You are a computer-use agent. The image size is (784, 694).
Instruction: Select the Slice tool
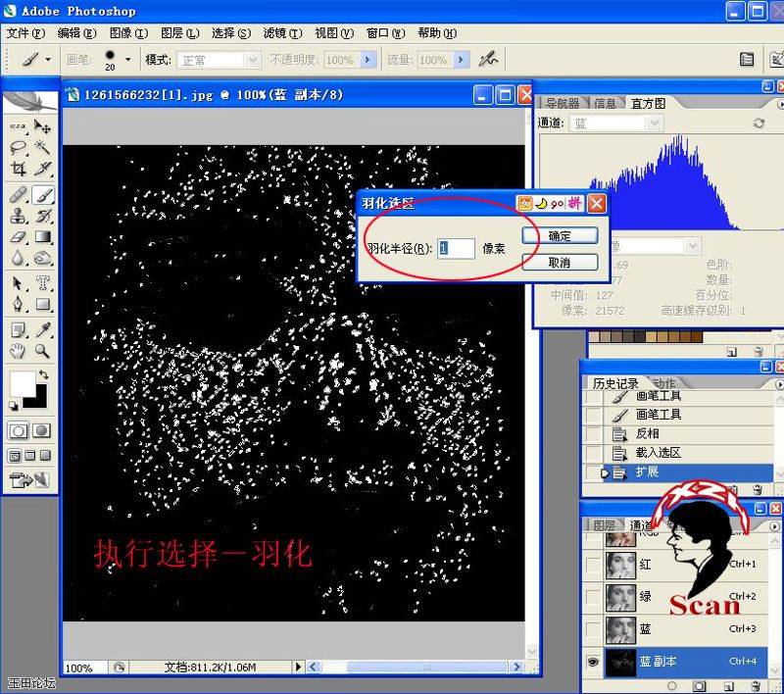[42, 169]
